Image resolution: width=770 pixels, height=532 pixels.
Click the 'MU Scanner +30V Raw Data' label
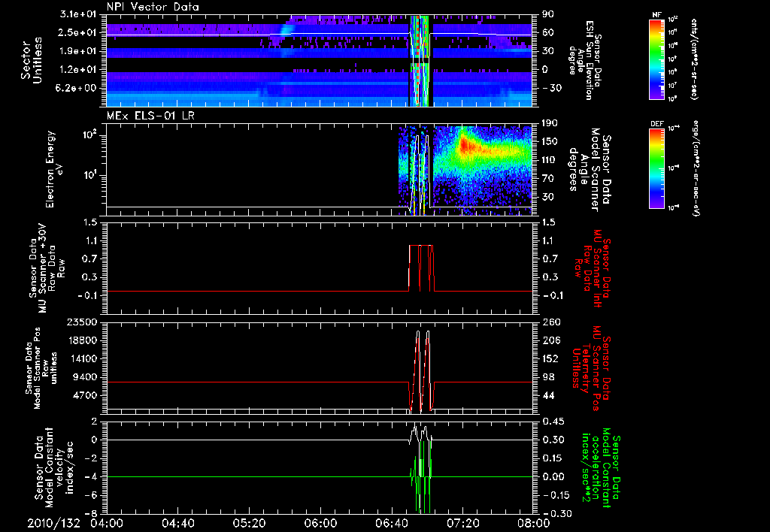tap(47, 268)
